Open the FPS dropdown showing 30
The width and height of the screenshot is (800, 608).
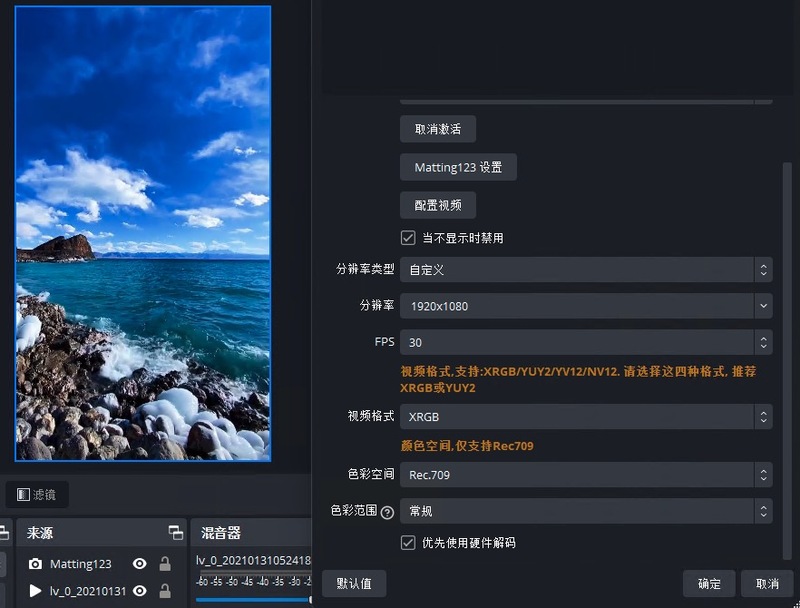coord(586,342)
